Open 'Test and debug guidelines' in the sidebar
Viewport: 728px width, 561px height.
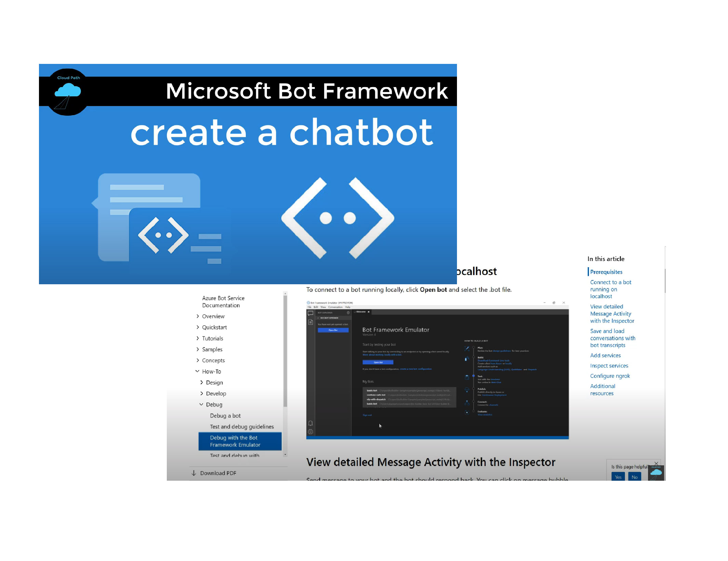tap(242, 427)
